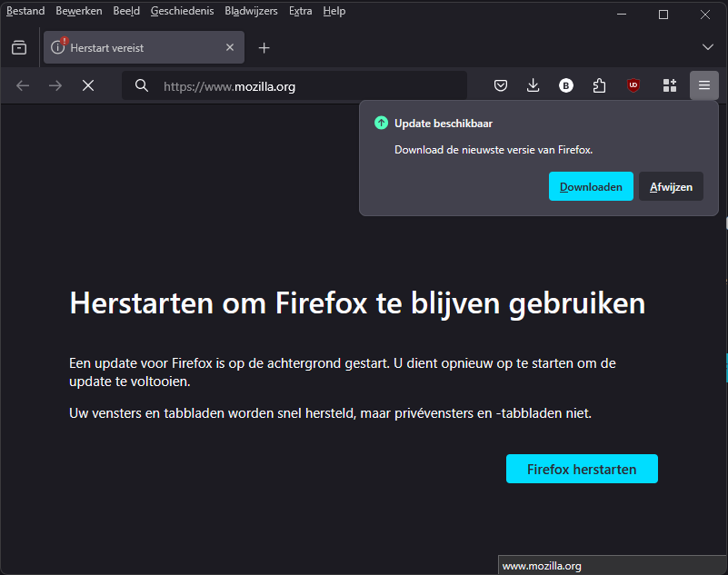The image size is (728, 575).
Task: Click paragraph Een update voor Firefox
Action: [x=342, y=372]
